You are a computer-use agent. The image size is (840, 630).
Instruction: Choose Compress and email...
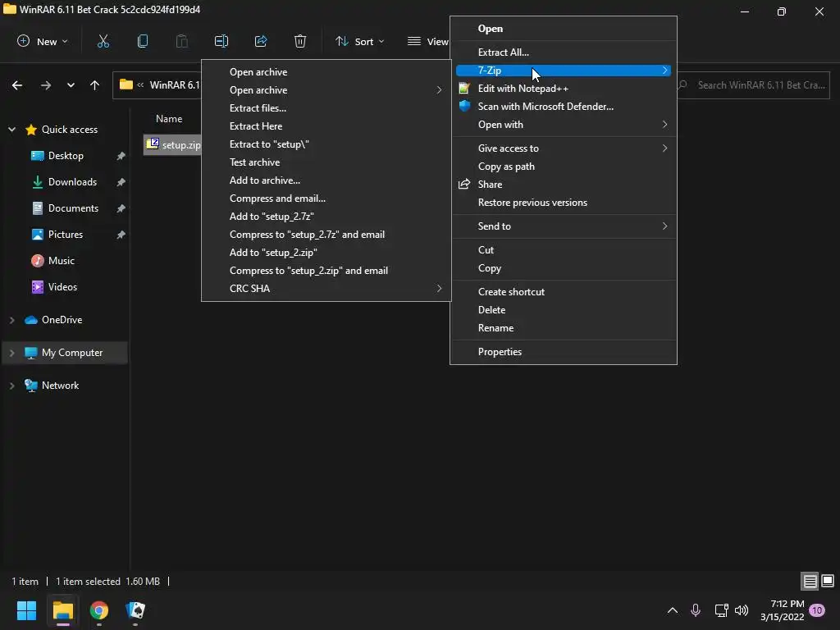pyautogui.click(x=326, y=199)
